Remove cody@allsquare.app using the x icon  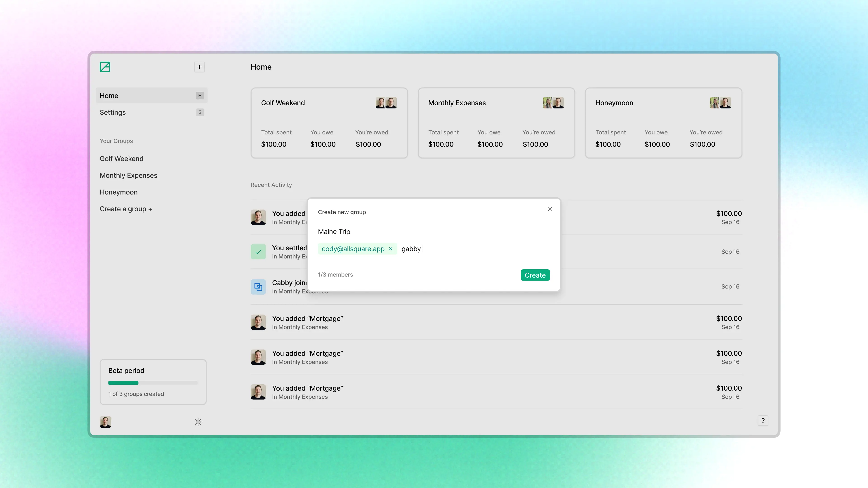[391, 249]
